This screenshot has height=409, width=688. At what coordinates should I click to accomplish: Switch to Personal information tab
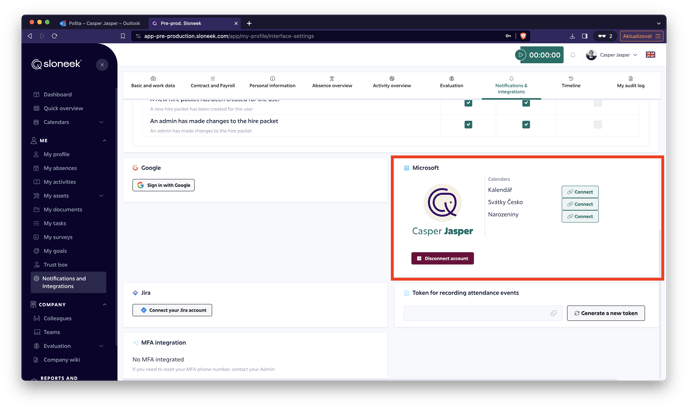click(x=272, y=83)
